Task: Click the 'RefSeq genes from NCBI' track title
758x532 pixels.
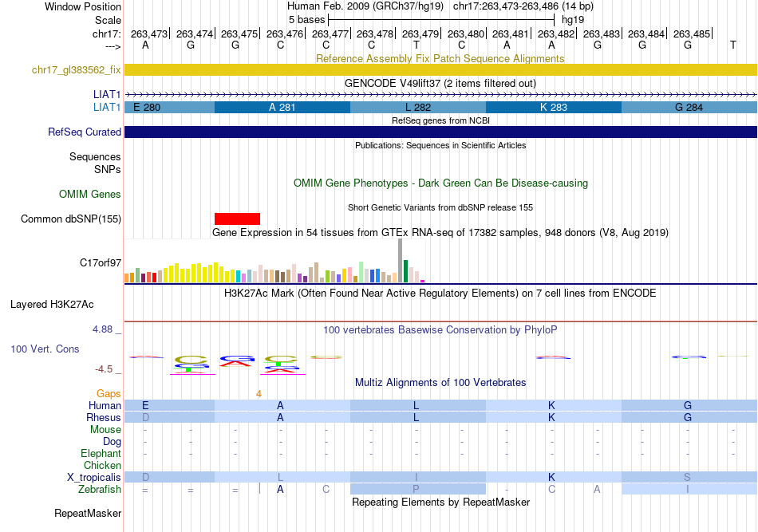Action: [440, 120]
